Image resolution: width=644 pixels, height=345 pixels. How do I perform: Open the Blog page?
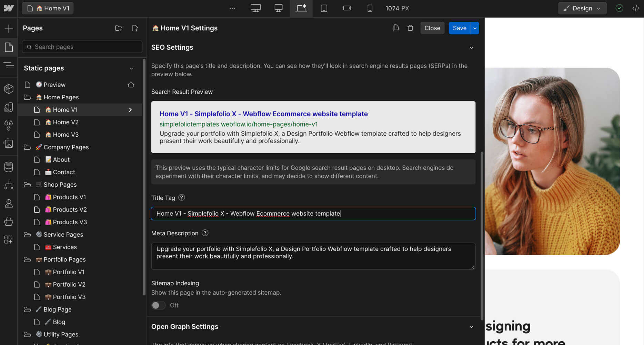coord(80,322)
